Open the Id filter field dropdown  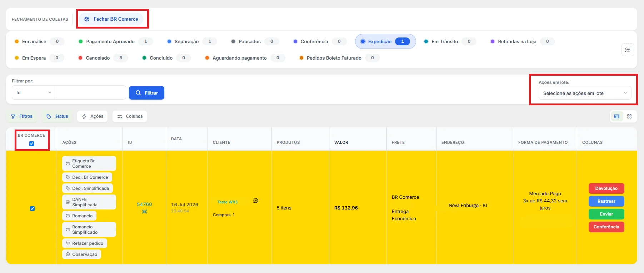click(33, 92)
